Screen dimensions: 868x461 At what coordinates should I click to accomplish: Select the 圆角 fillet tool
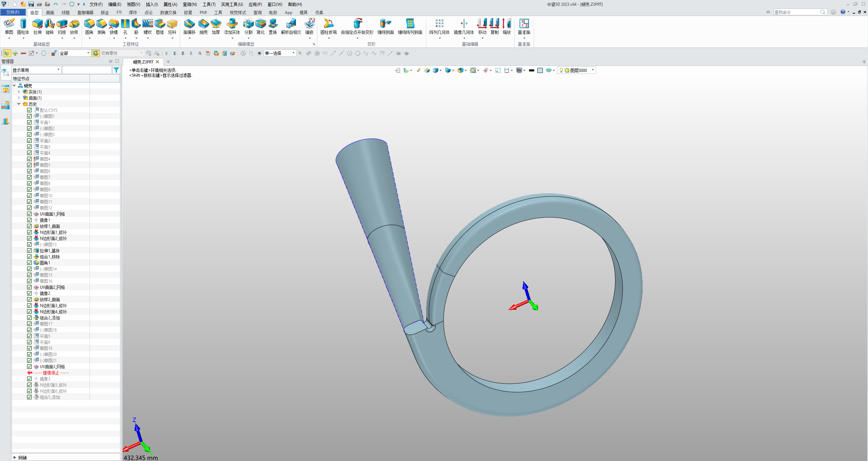[x=89, y=24]
